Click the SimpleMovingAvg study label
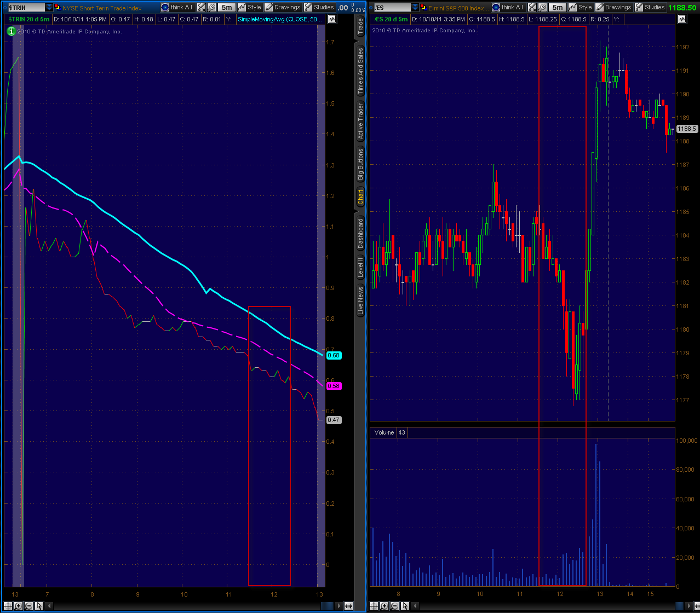This screenshot has width=700, height=613. 280,19
